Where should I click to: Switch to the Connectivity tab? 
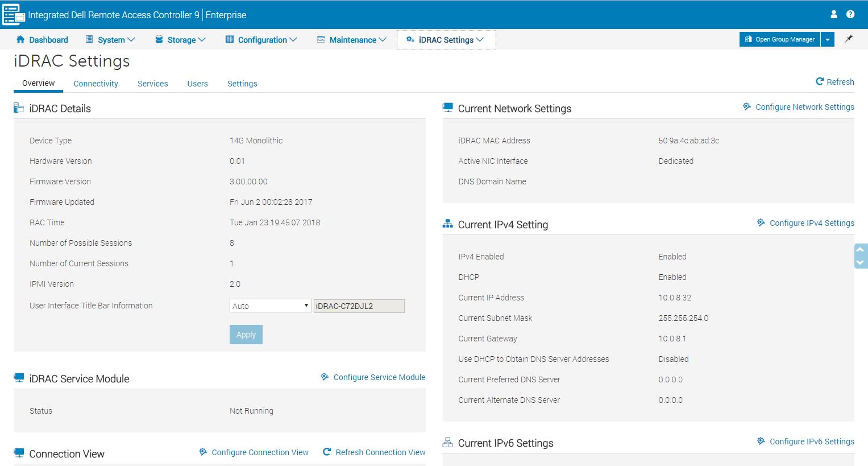click(x=95, y=84)
